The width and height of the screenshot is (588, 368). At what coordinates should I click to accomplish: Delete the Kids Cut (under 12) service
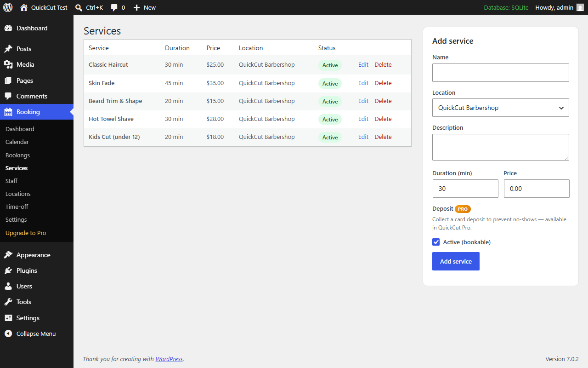(383, 137)
